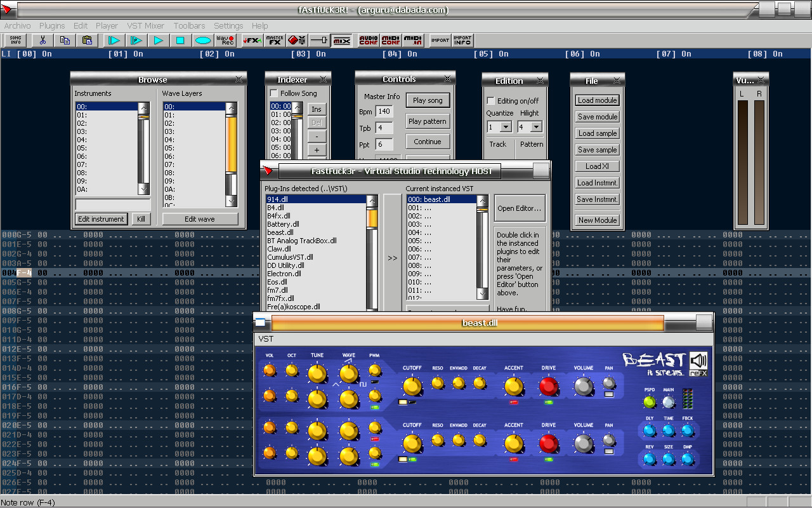Screen dimensions: 812x508
Task: Click the Load sample button
Action: (598, 133)
